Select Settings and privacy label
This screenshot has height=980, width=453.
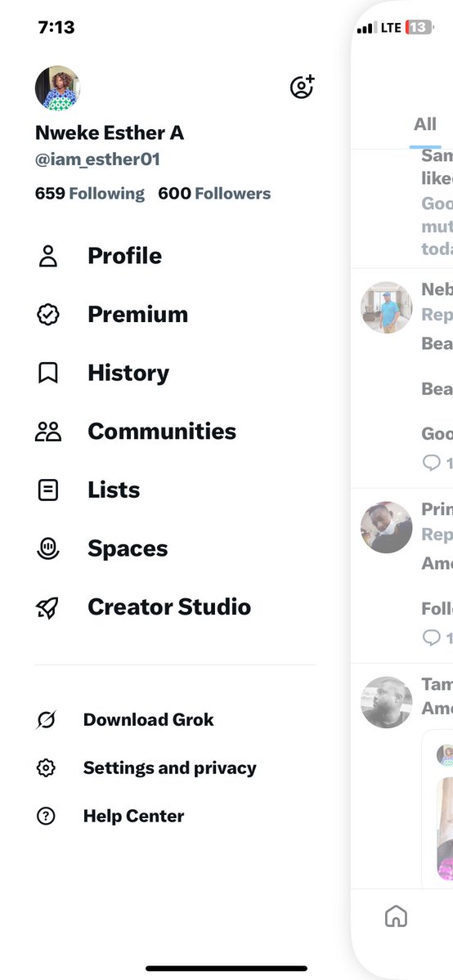pos(169,768)
